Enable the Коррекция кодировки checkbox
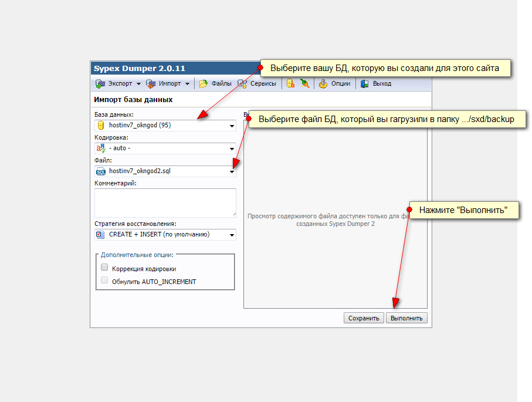The height and width of the screenshot is (402, 532). point(104,268)
